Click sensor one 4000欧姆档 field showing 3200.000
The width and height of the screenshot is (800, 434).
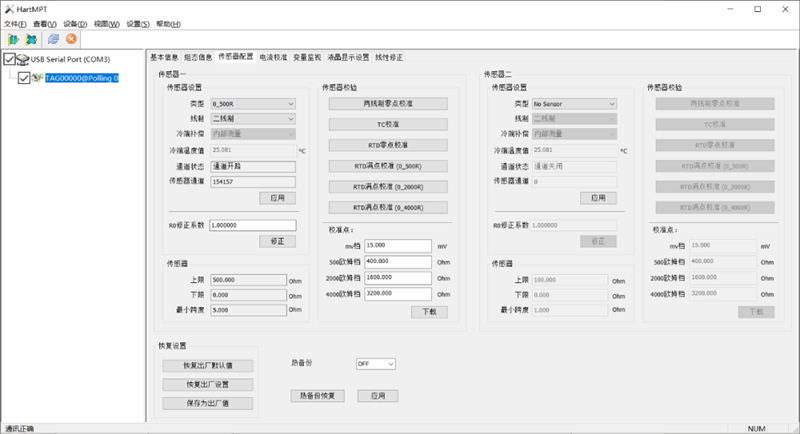[x=398, y=294]
